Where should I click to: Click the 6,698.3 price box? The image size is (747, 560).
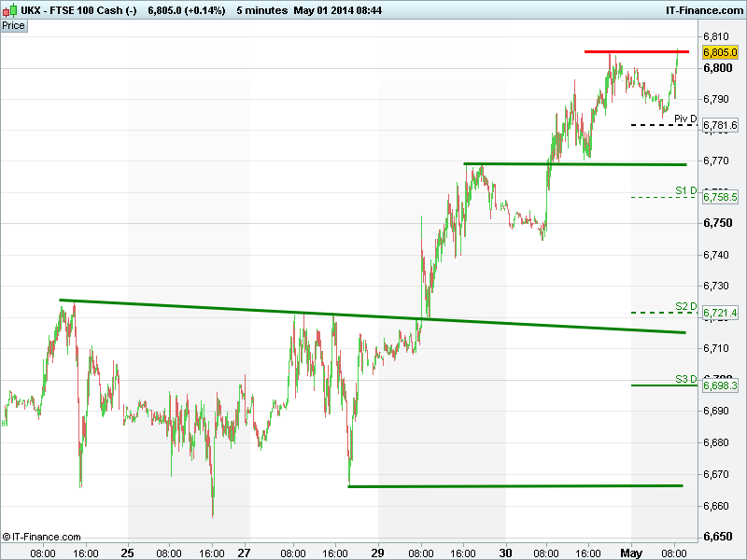pos(720,385)
